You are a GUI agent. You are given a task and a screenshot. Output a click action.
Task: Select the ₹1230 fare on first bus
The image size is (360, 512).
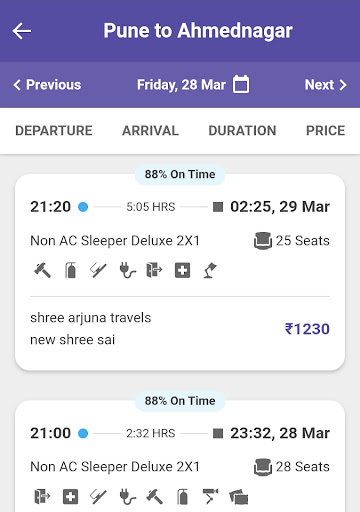(x=307, y=329)
